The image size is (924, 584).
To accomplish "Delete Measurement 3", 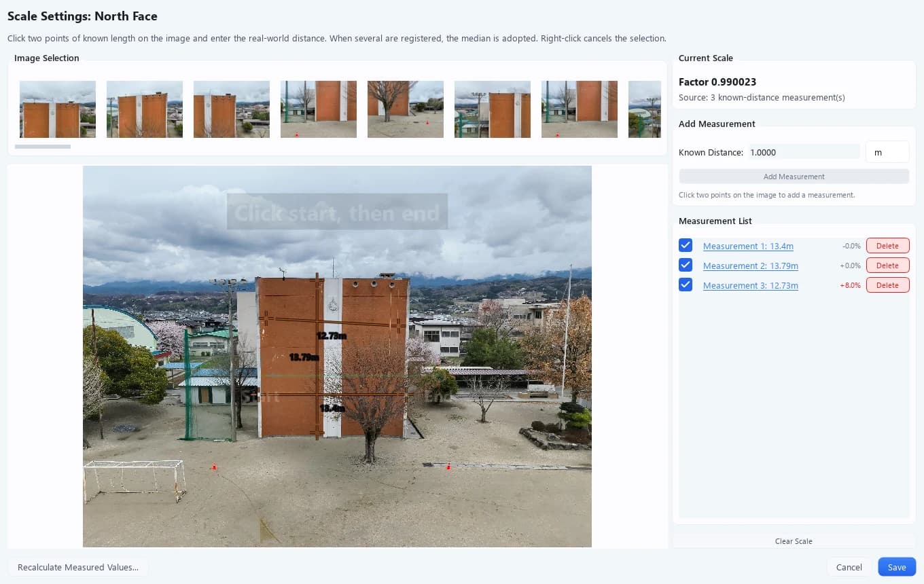I will point(887,285).
